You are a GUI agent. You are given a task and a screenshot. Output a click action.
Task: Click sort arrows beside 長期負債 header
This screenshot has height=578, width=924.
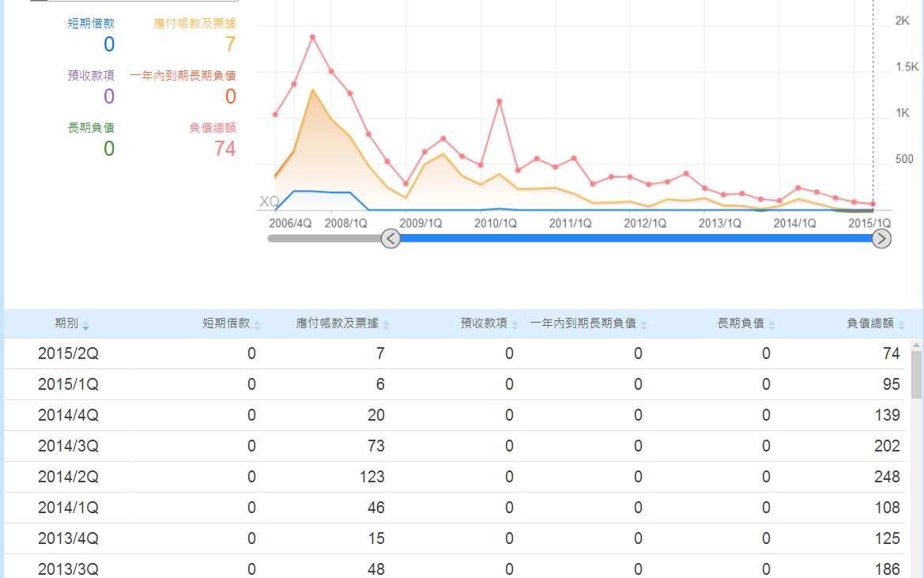pos(771,325)
